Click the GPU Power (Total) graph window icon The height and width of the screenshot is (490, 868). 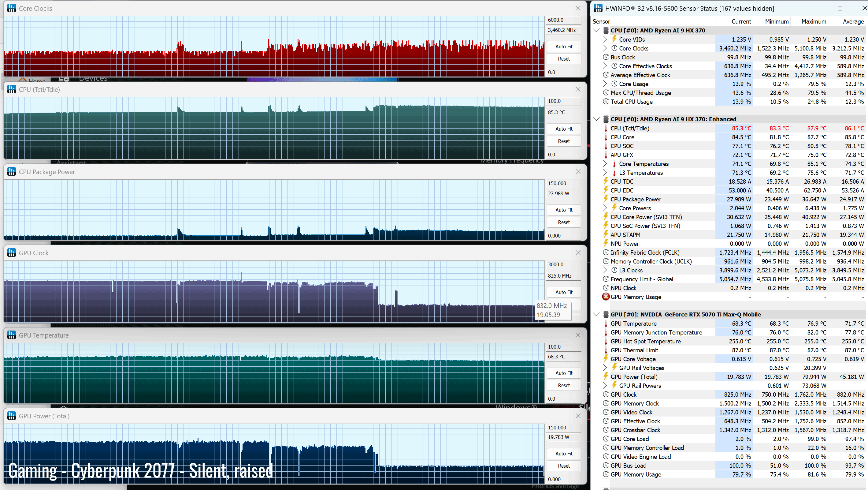click(11, 416)
